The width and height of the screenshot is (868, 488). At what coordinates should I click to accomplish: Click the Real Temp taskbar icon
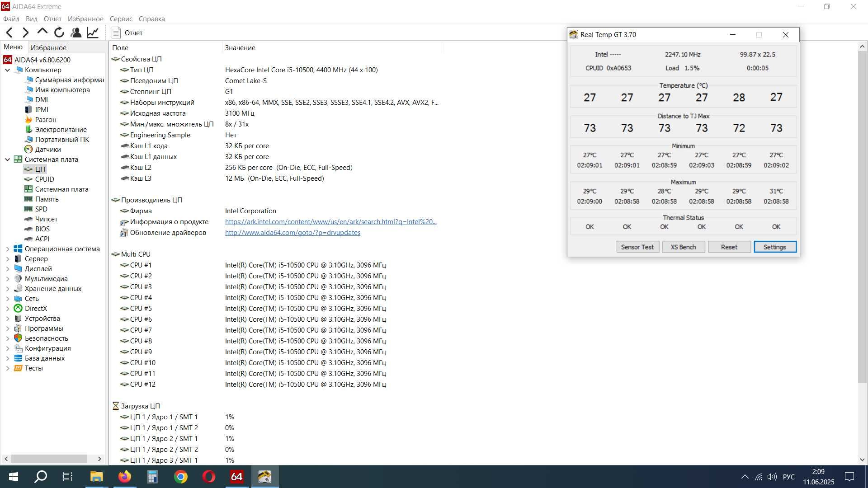[265, 477]
